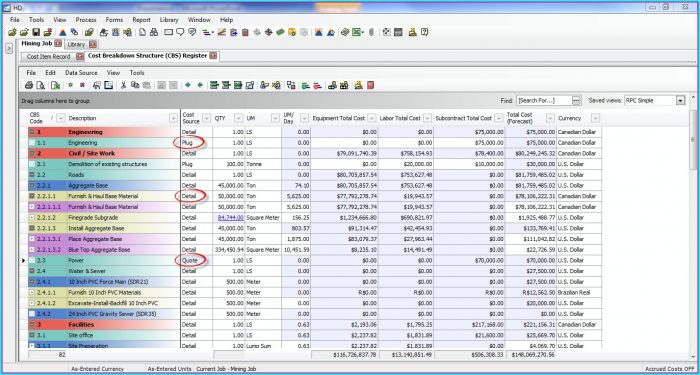Click the ellipsis button beside the Find field

coord(577,101)
